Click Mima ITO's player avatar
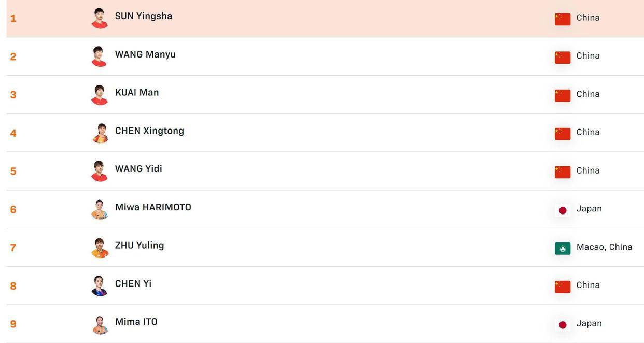The width and height of the screenshot is (644, 343). tap(100, 324)
